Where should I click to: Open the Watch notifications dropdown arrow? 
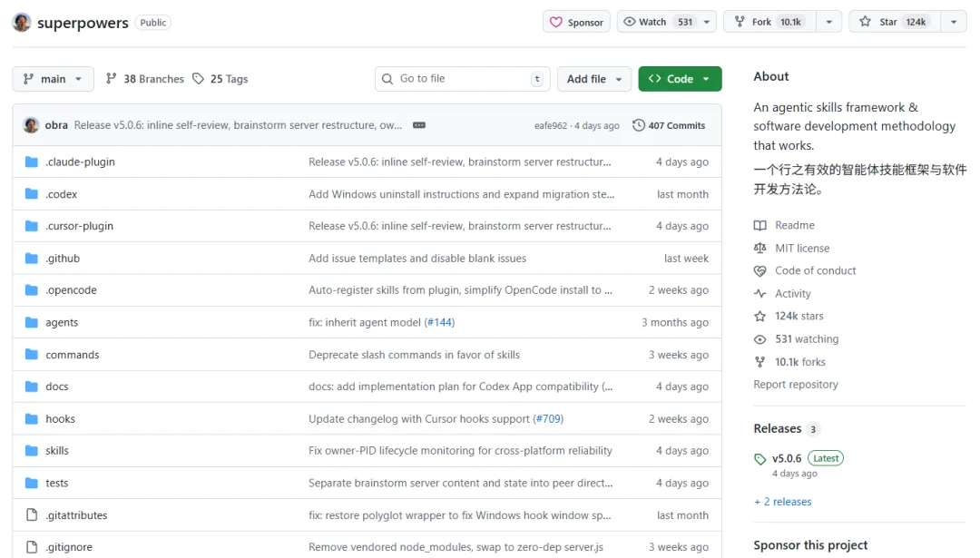(707, 22)
